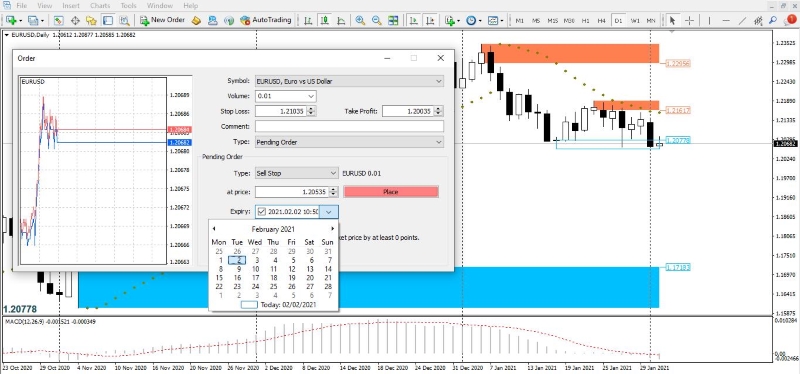The width and height of the screenshot is (800, 374).
Task: Select the Horizontal Line drawing tool
Action: (726, 20)
